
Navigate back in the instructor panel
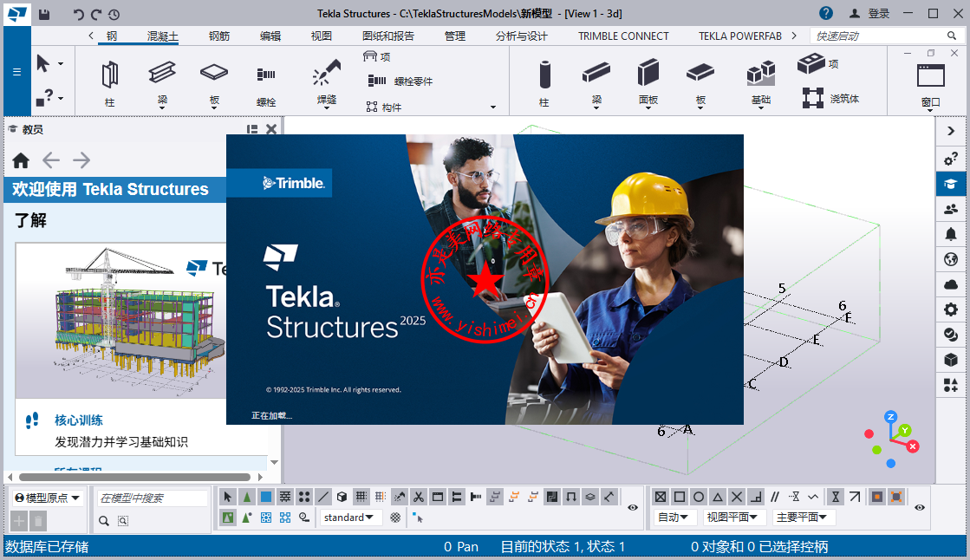coord(51,161)
